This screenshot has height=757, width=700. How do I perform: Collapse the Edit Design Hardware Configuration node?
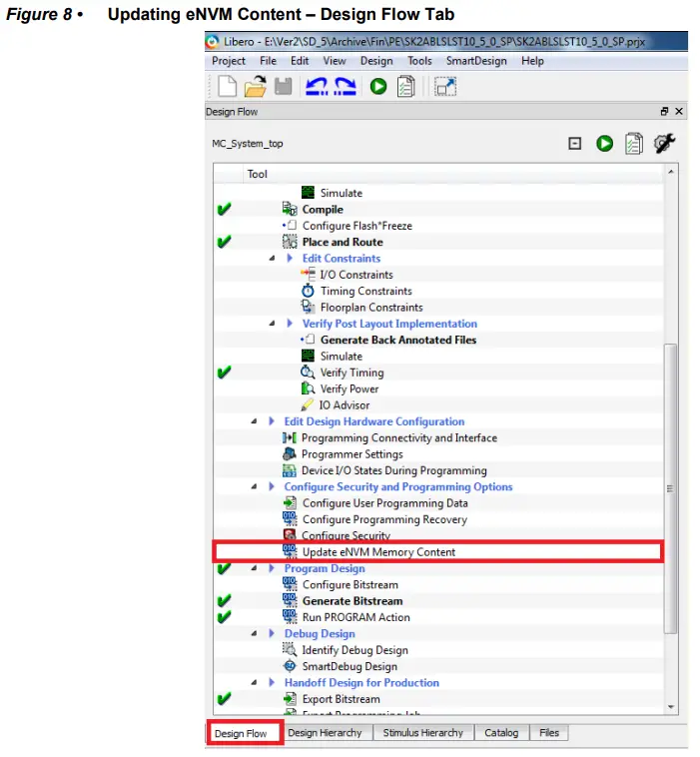[254, 421]
